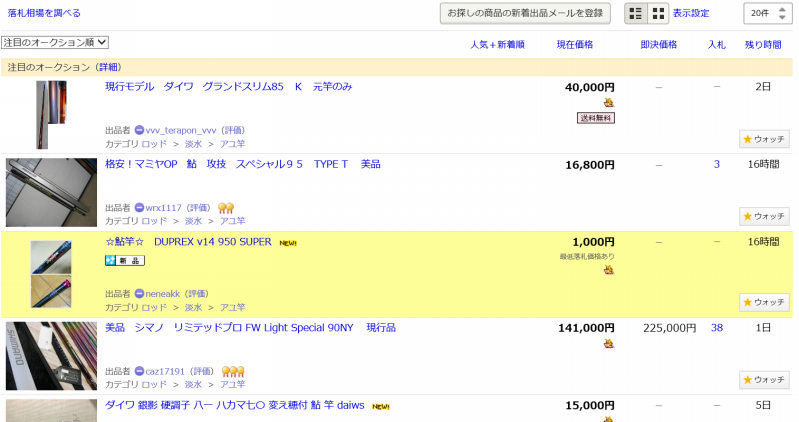This screenshot has height=422, width=799.
Task: Click bid count 3 for マミヤOP
Action: (x=716, y=164)
